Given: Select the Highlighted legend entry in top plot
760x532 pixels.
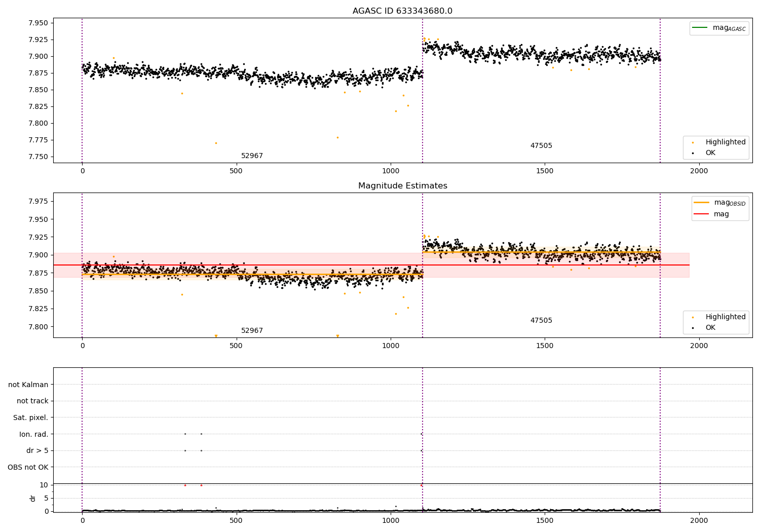Looking at the screenshot, I should point(716,142).
